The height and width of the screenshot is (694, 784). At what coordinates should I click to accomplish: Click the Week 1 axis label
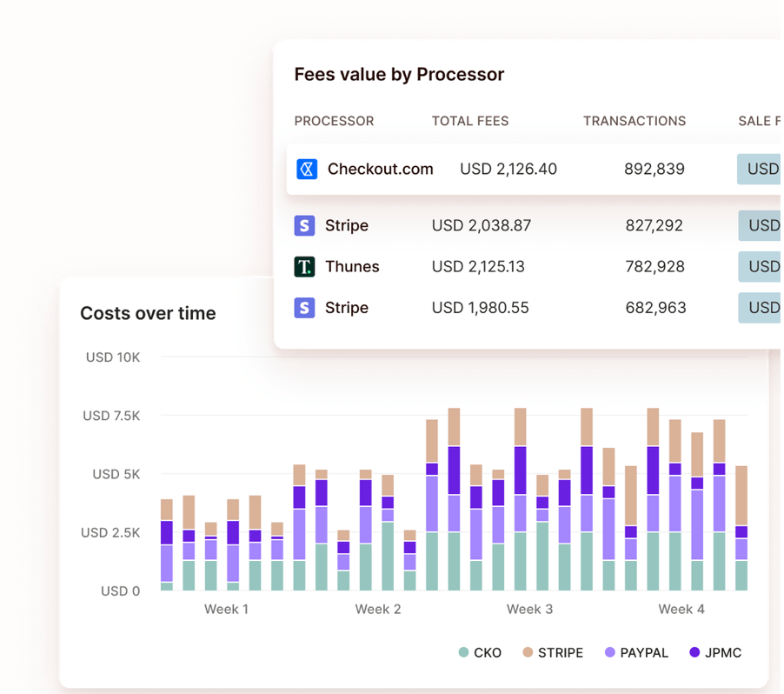226,610
